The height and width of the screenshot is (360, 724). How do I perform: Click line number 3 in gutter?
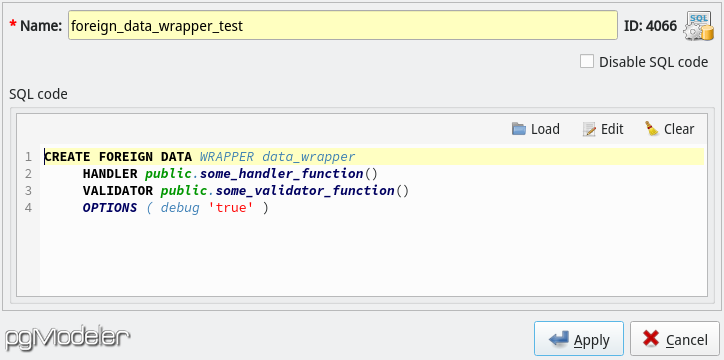29,191
